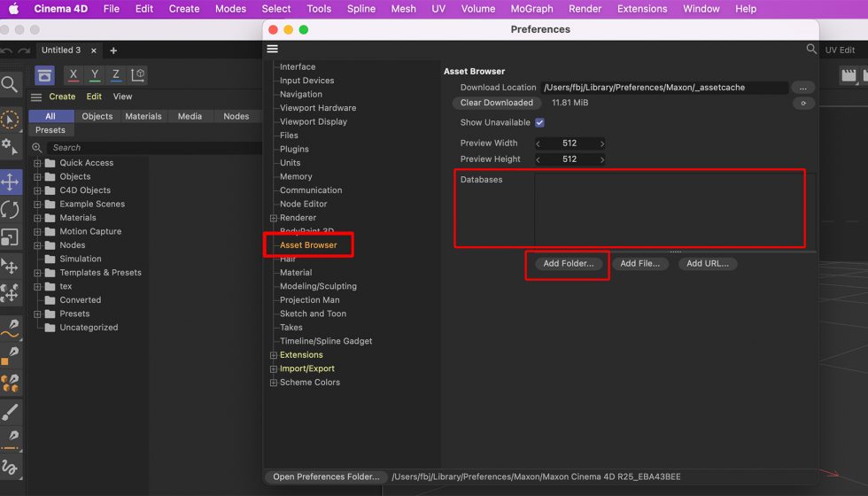Viewport: 868px width, 496px height.
Task: Click the Preview Height value field
Action: (x=570, y=159)
